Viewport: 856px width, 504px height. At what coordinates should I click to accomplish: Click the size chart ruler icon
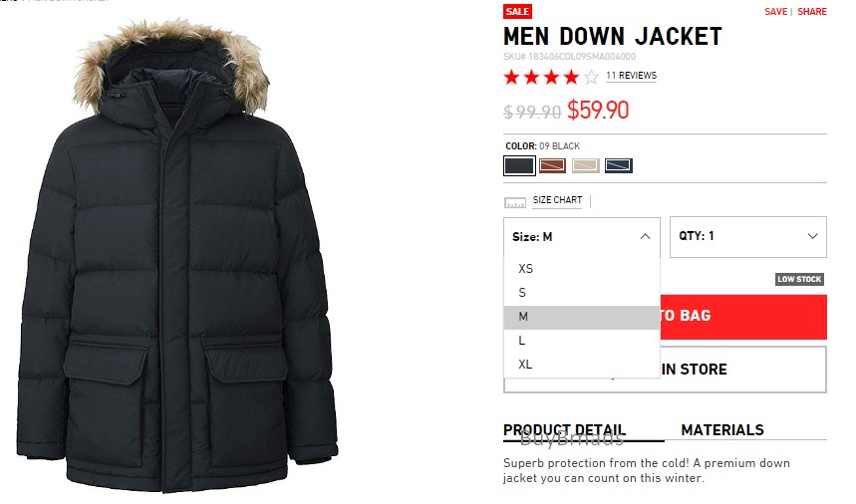[515, 202]
